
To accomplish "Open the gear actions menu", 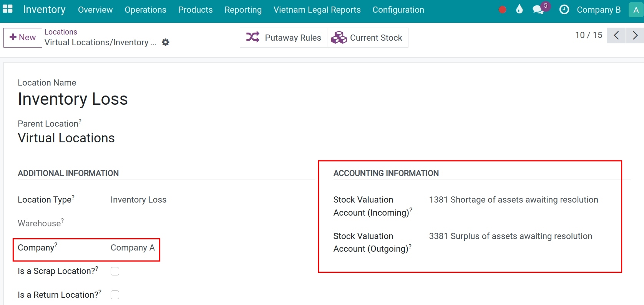I will click(x=166, y=42).
